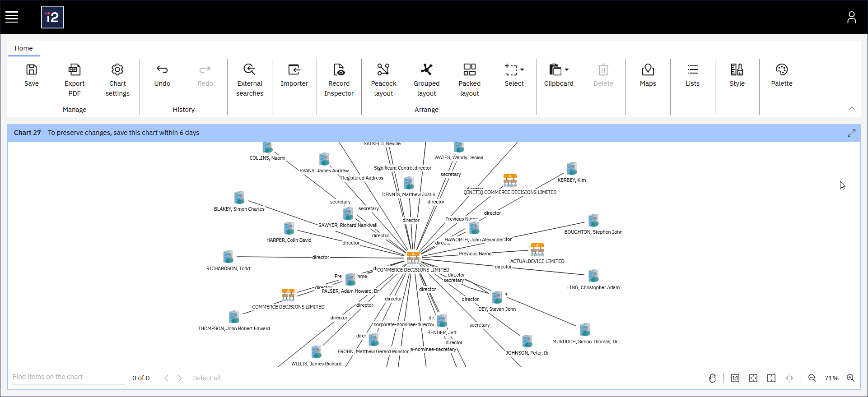868x397 pixels.
Task: Select the FROHN, Matthew Gerard Winston node
Action: pos(373,340)
